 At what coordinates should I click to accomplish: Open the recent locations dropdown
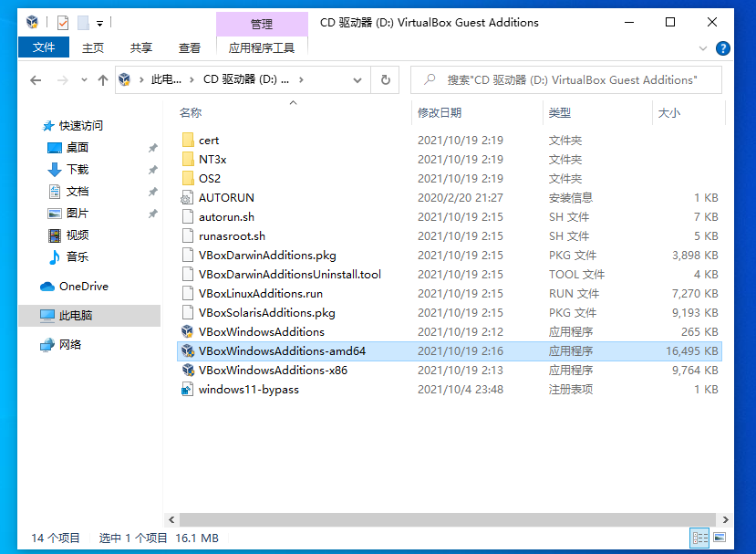click(x=85, y=80)
